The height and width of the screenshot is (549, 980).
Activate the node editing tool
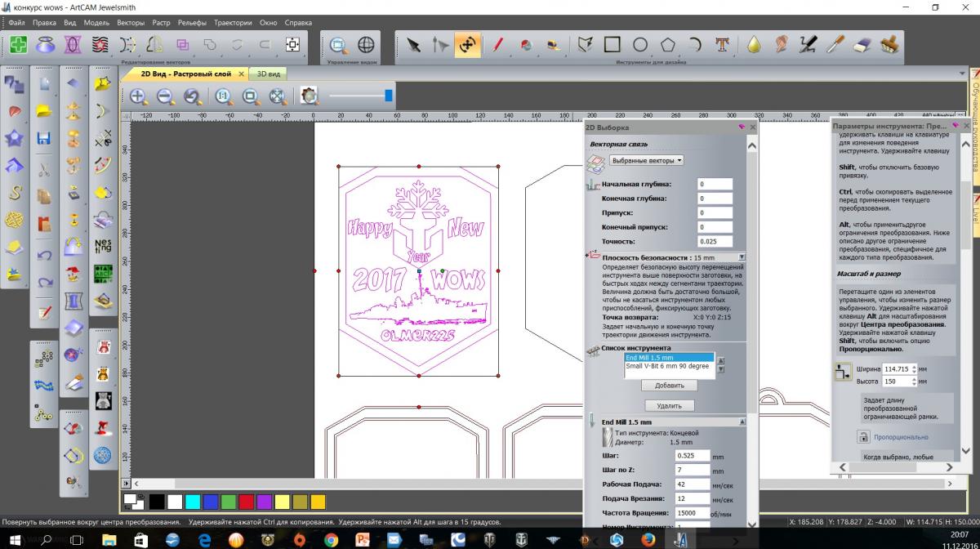click(x=440, y=44)
